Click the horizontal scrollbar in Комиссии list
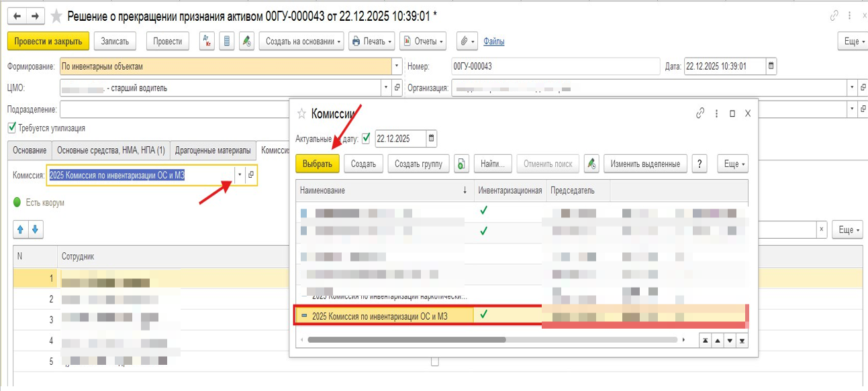Viewport: 868px width, 391px height. pos(406,340)
